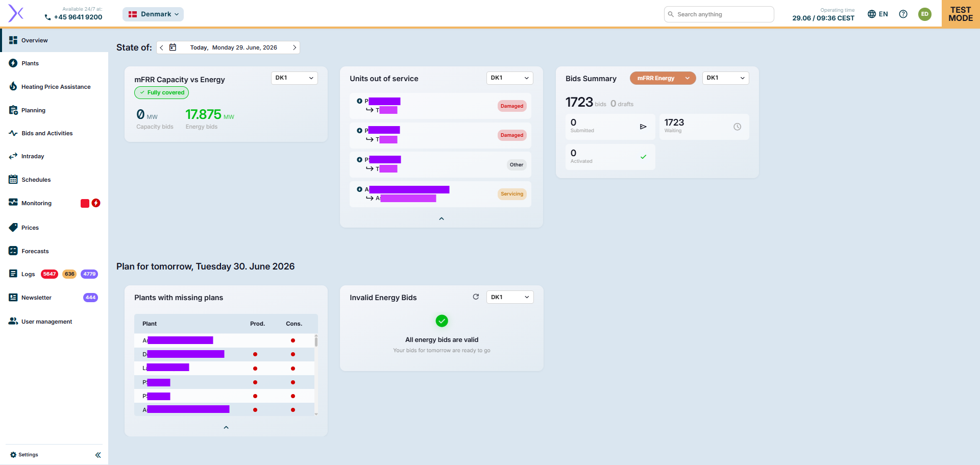This screenshot has width=980, height=465.
Task: Collapse the sidebar with double-chevron icon
Action: click(98, 455)
